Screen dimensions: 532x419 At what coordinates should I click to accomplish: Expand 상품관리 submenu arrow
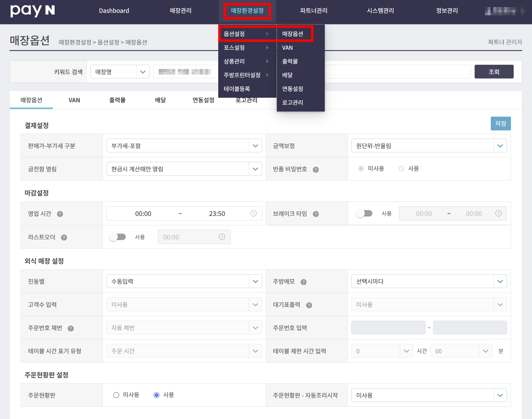click(267, 61)
